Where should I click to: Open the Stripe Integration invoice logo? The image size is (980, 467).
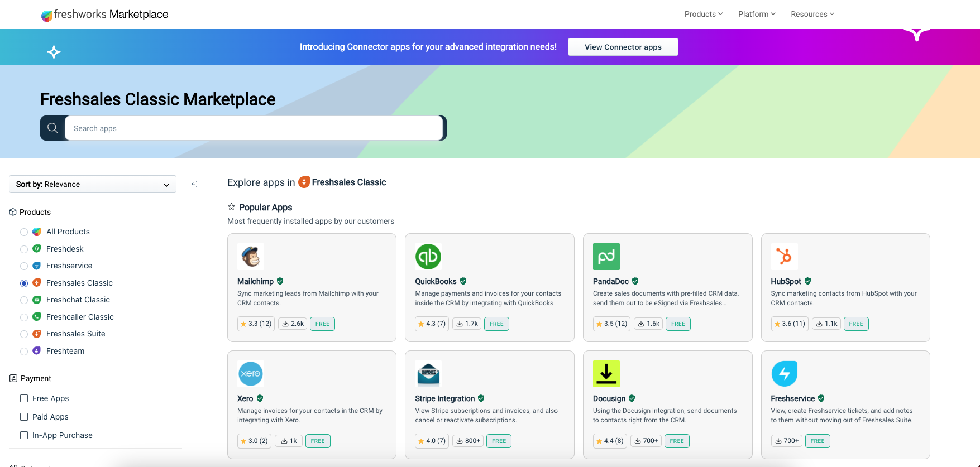tap(428, 374)
